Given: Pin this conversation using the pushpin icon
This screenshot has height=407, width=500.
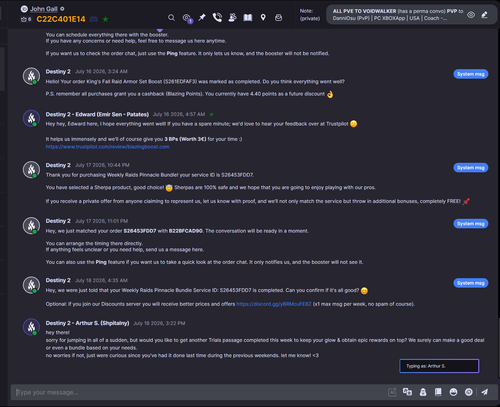Looking at the screenshot, I should (x=202, y=17).
